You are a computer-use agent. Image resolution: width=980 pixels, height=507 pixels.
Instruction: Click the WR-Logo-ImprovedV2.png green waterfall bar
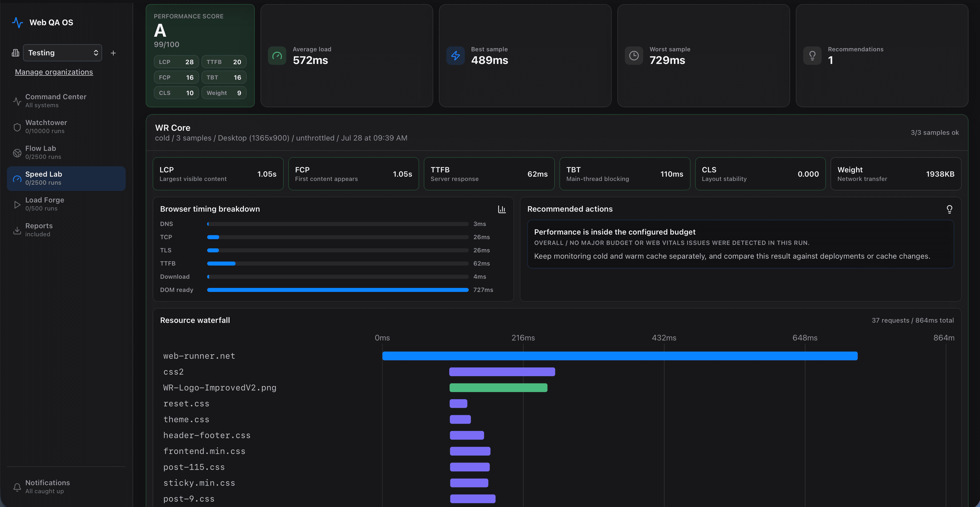(x=498, y=388)
